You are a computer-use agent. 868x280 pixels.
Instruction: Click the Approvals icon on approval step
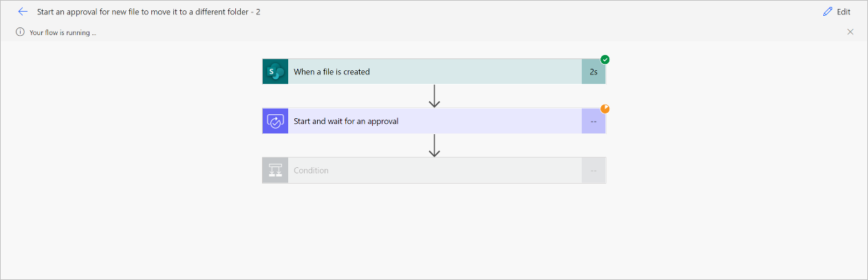pos(275,121)
